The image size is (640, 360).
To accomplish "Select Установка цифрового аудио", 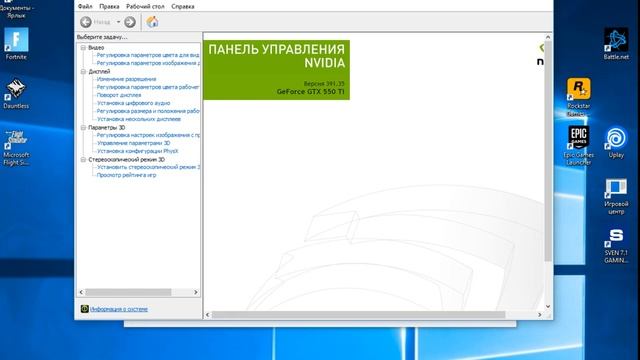I will tap(133, 103).
